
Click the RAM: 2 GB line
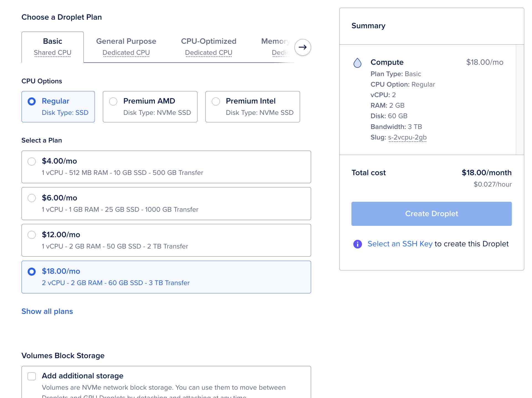point(387,105)
